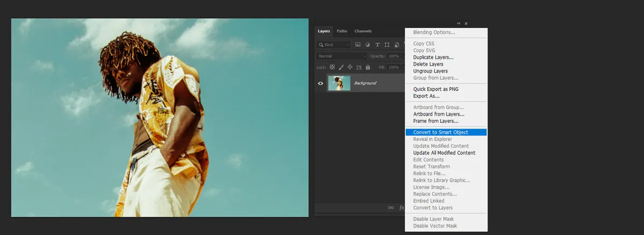The height and width of the screenshot is (235, 644).
Task: Open the Kind filter dropdown
Action: [333, 45]
